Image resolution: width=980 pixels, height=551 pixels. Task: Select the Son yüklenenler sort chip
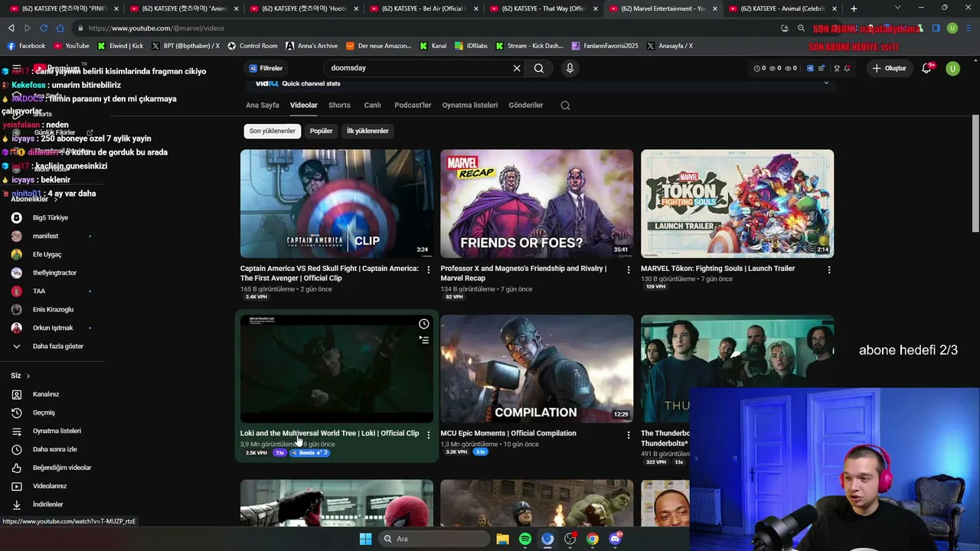(273, 131)
